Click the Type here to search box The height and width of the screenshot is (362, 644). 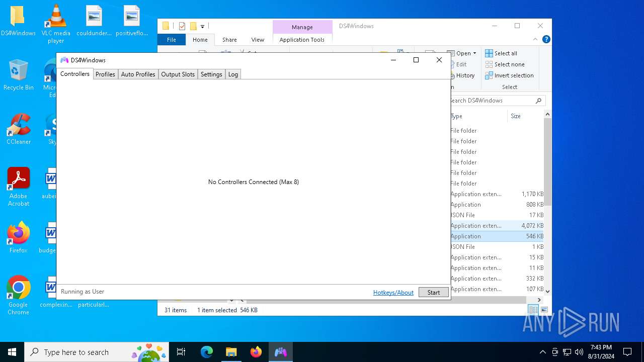click(97, 352)
